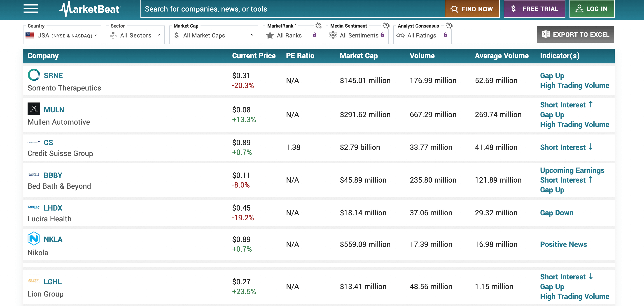Open the All Ranks MarketRank filter
The width and height of the screenshot is (644, 306).
[x=292, y=35]
